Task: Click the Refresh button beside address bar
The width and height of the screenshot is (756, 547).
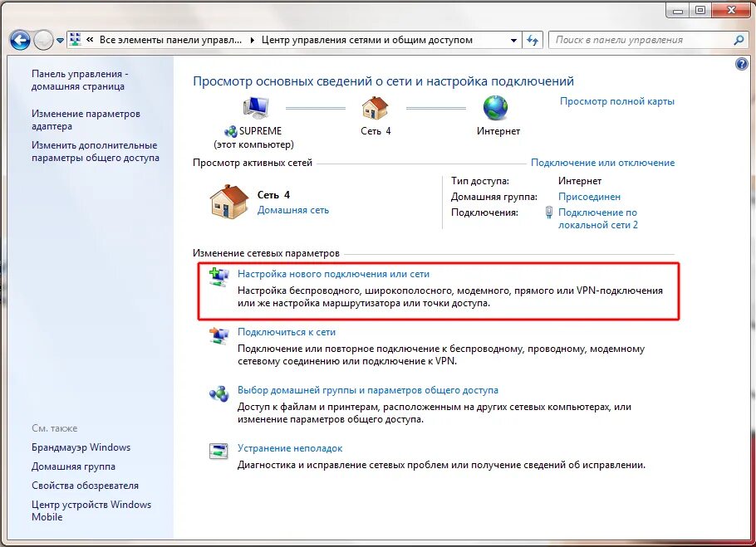Action: coord(533,40)
